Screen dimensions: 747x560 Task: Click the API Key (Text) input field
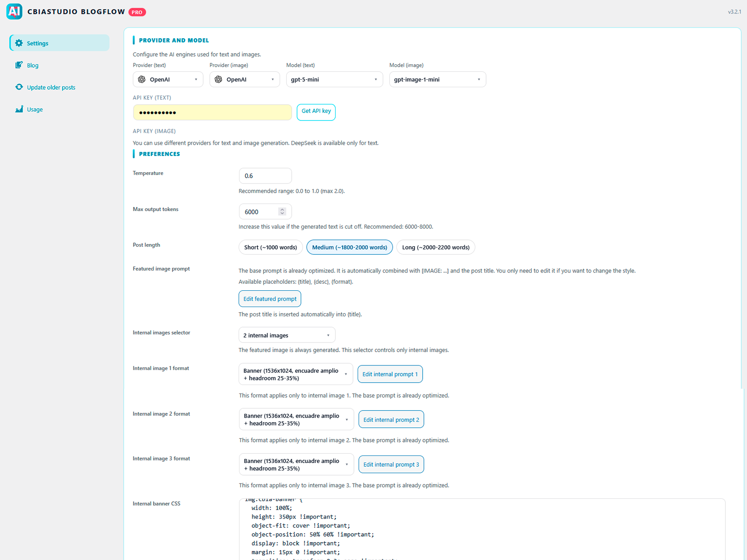pos(212,112)
